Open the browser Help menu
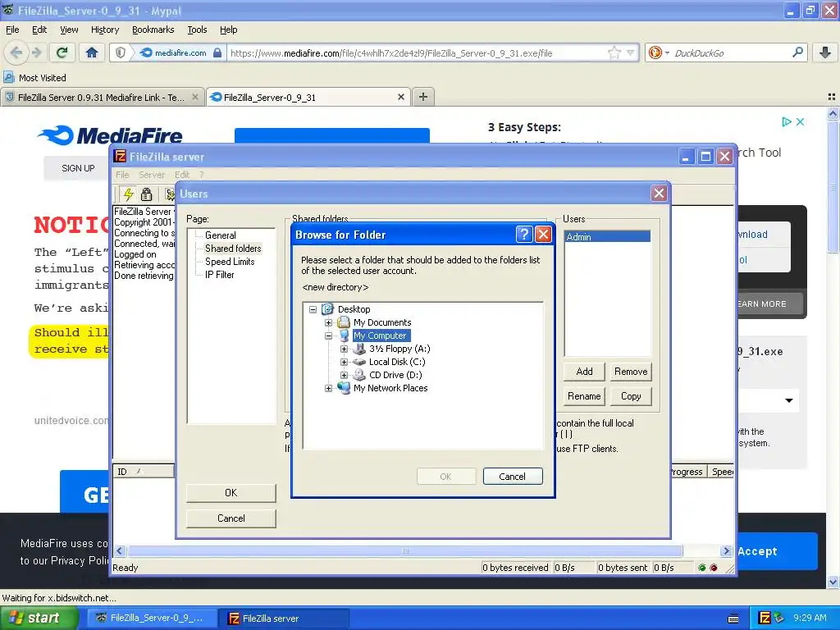Viewport: 840px width, 630px height. pos(228,30)
